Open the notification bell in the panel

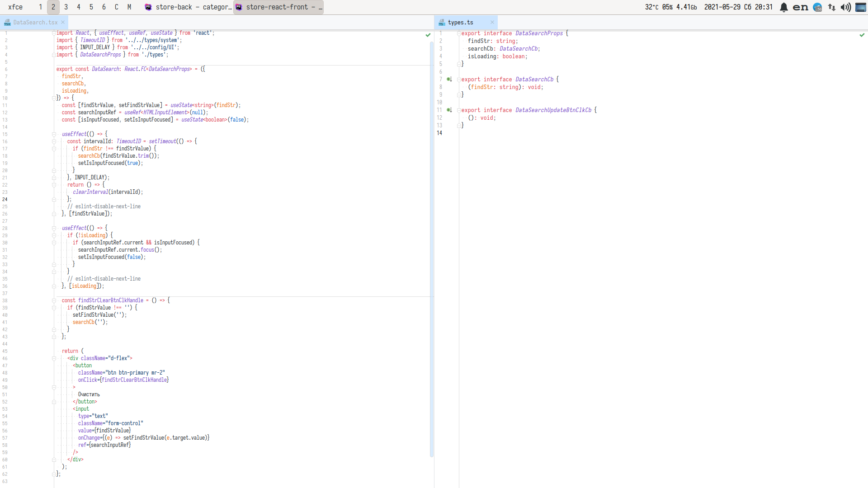tap(784, 7)
